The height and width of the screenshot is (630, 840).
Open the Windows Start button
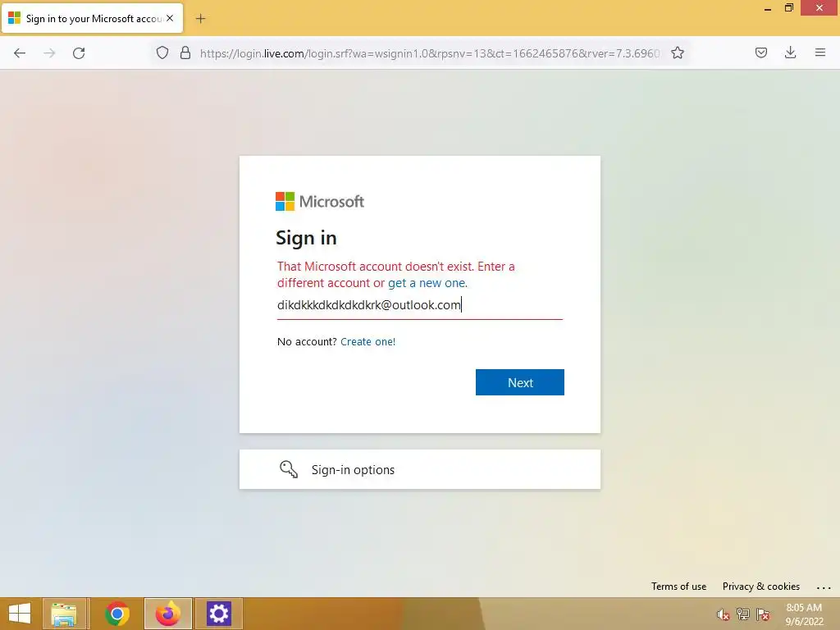coord(20,614)
